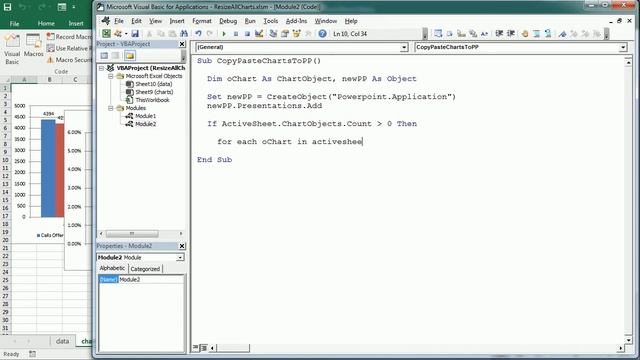Close the Properties - Module2 panel
The height and width of the screenshot is (360, 640).
click(182, 246)
